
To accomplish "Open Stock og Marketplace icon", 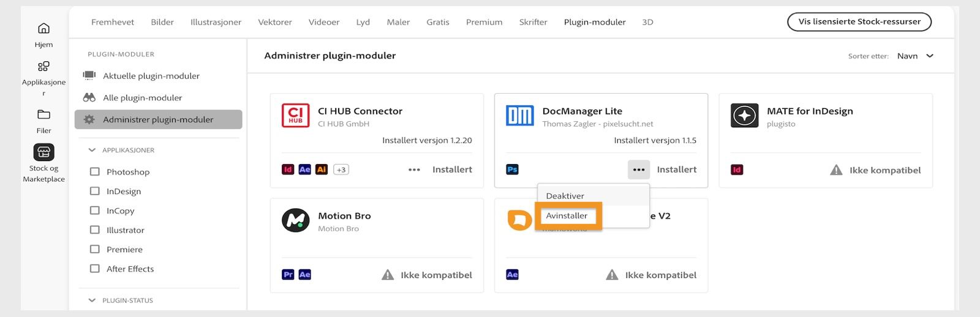I will tap(43, 152).
